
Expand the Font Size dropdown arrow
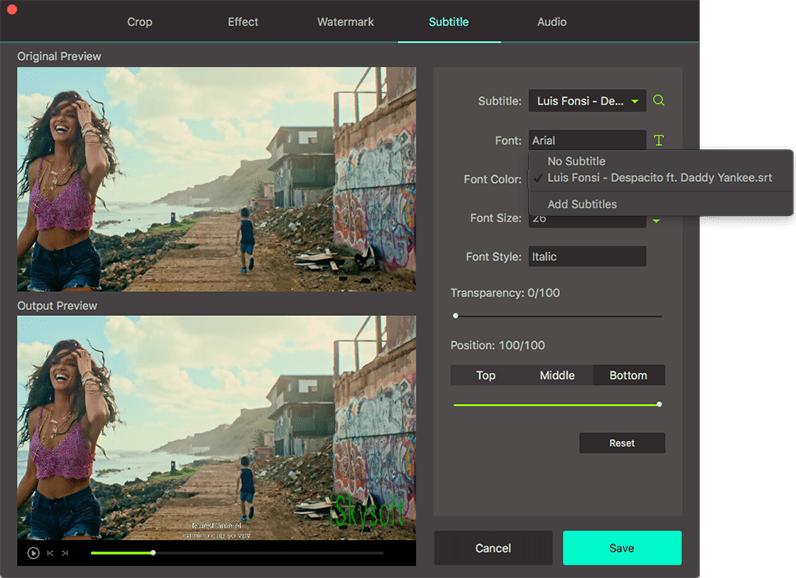coord(657,221)
